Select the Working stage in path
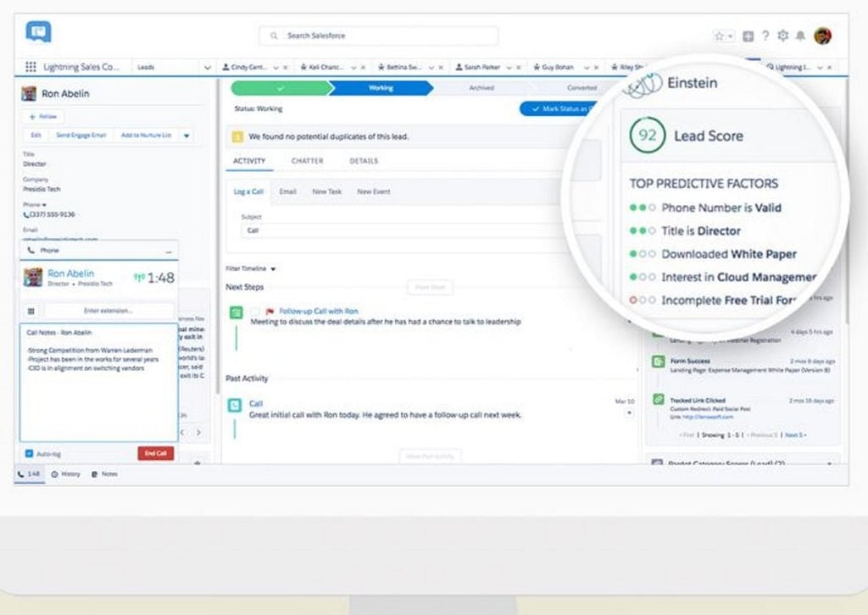The width and height of the screenshot is (868, 615). (x=381, y=88)
